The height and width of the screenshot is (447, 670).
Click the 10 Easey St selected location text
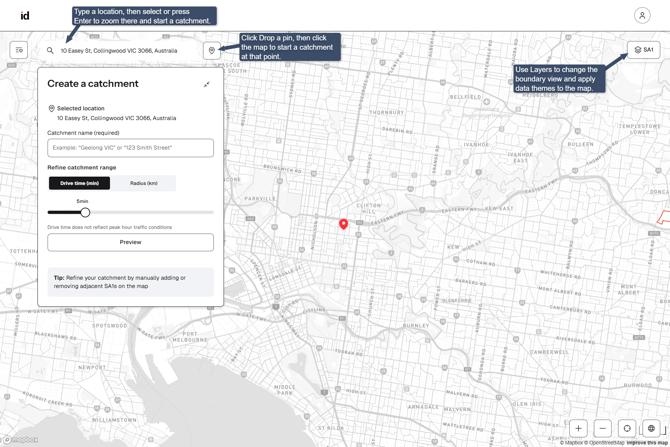point(117,118)
